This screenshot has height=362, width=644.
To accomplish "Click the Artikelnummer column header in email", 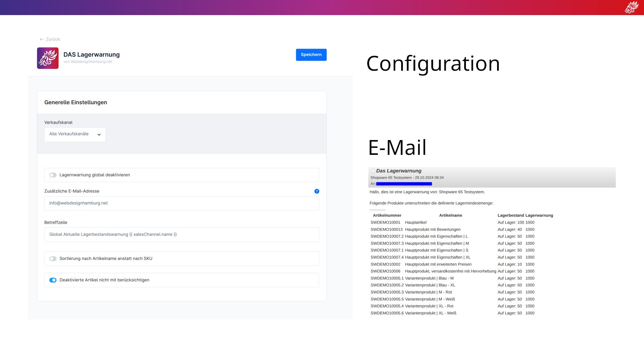I will 387,216.
